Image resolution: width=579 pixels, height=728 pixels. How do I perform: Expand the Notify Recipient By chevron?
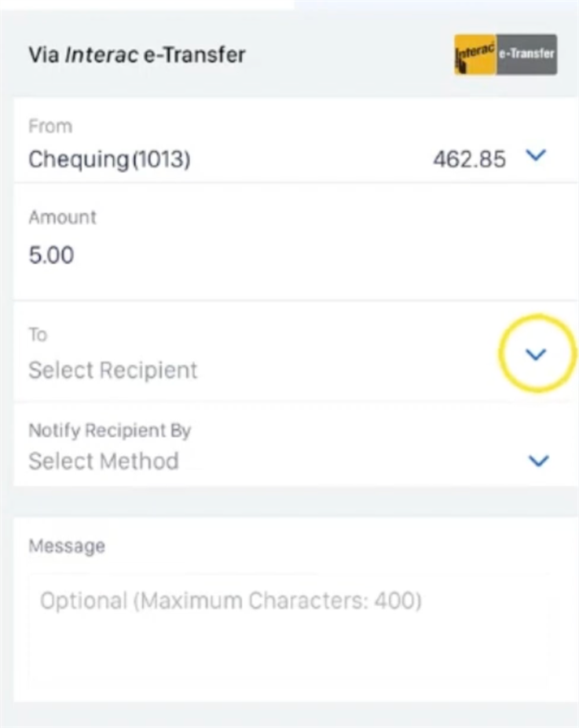pos(539,461)
